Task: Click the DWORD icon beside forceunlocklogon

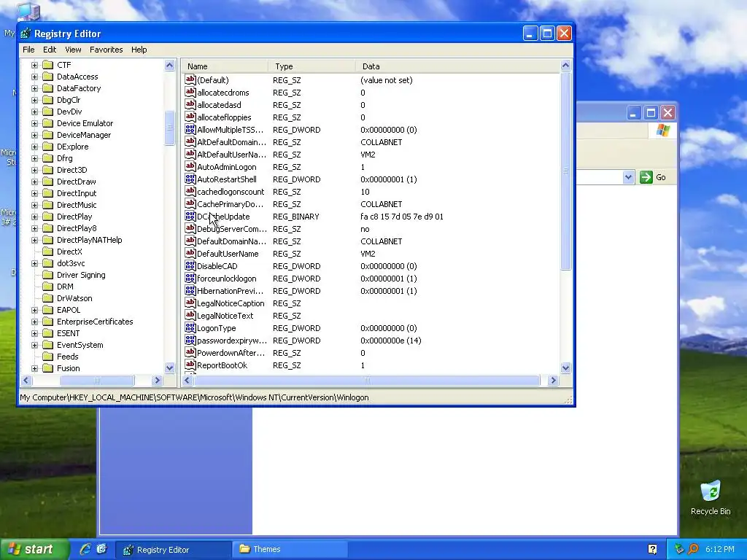Action: point(190,278)
